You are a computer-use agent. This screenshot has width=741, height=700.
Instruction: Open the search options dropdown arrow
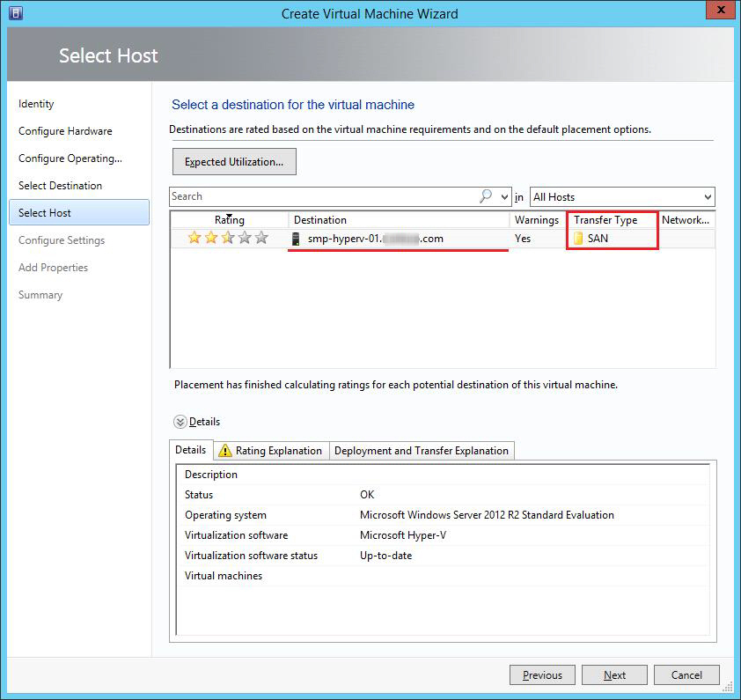point(504,197)
